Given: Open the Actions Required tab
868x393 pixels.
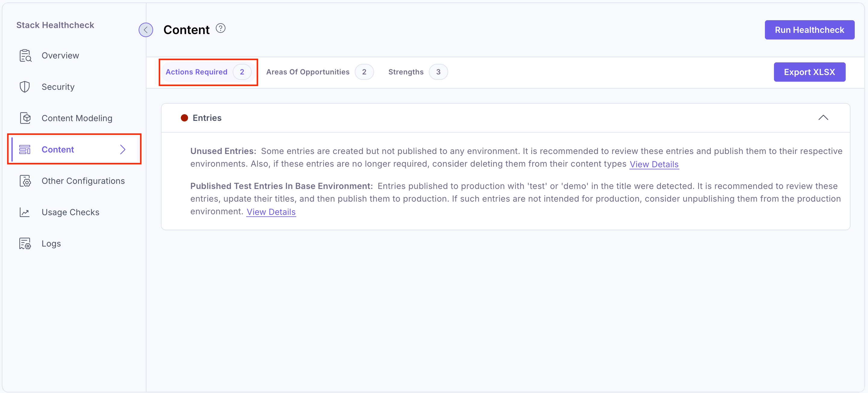Looking at the screenshot, I should point(197,72).
